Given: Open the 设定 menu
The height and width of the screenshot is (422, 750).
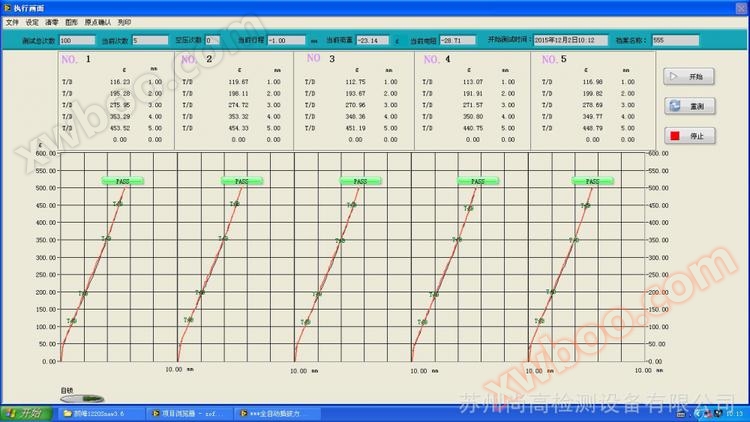Looking at the screenshot, I should coord(32,21).
